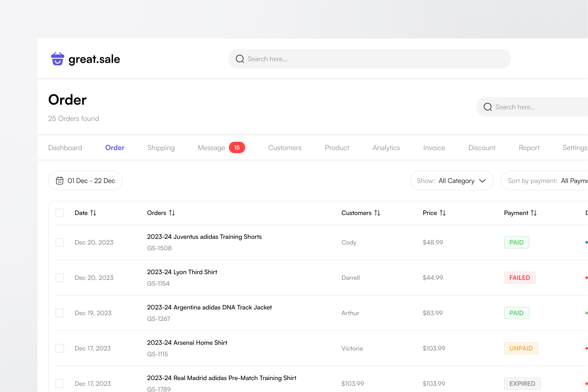The width and height of the screenshot is (588, 392).
Task: Select the Order tab
Action: 115,148
